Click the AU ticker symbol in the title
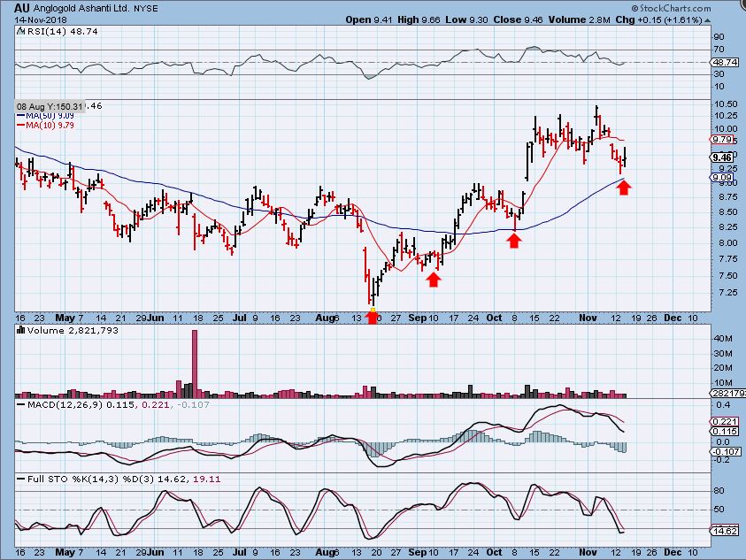The width and height of the screenshot is (746, 560). [23, 8]
